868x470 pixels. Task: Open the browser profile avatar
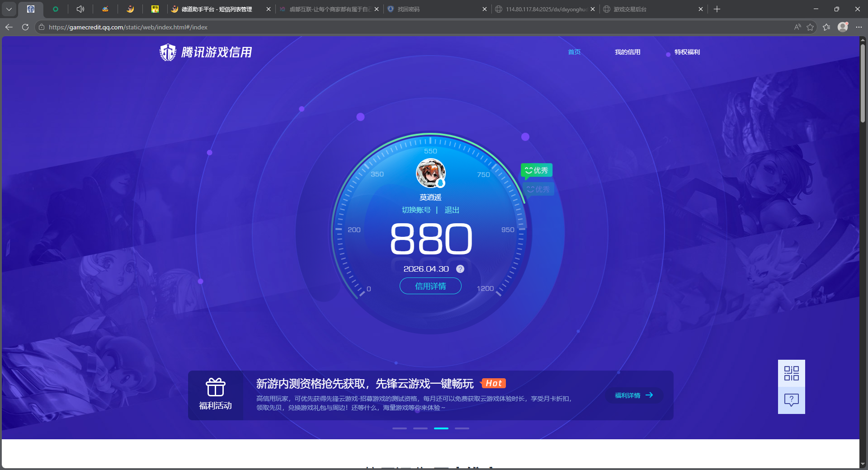point(843,27)
